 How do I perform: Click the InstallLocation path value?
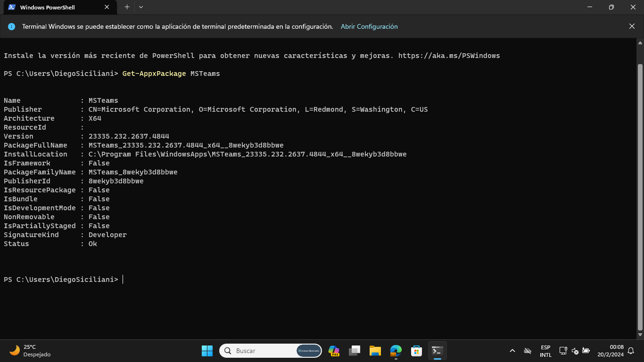point(248,154)
